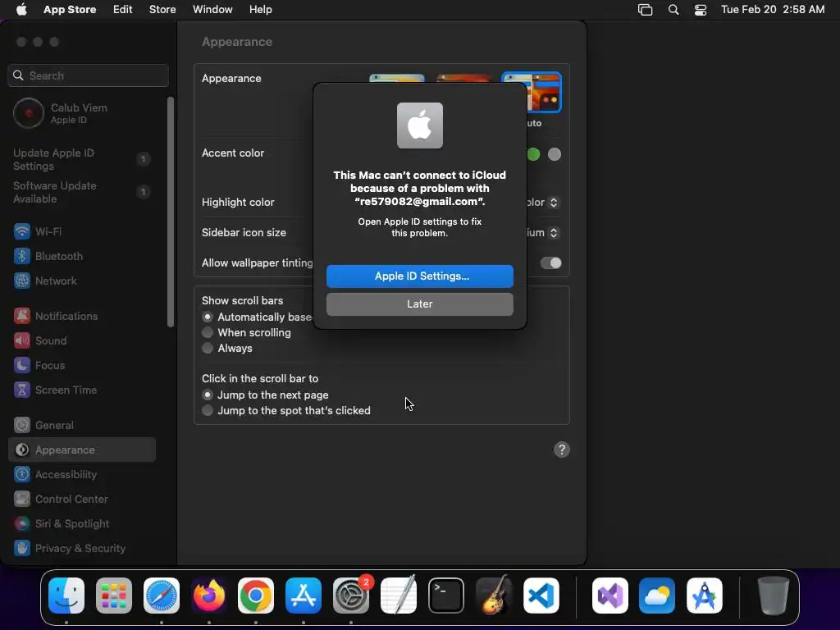Pick the graphite accent color
The height and width of the screenshot is (630, 840).
pos(555,154)
